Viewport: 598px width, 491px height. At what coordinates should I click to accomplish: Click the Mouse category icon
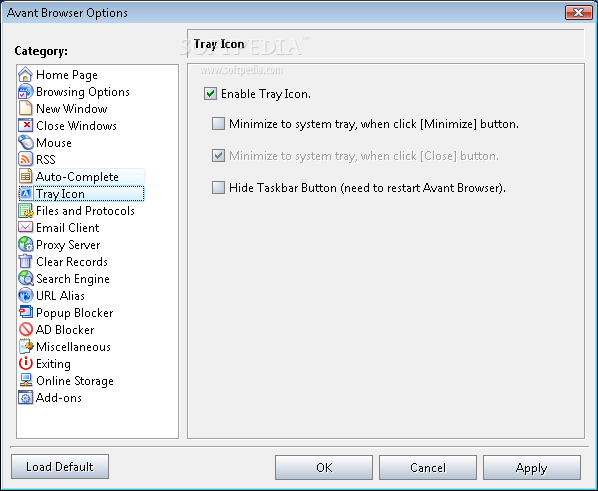tap(25, 142)
